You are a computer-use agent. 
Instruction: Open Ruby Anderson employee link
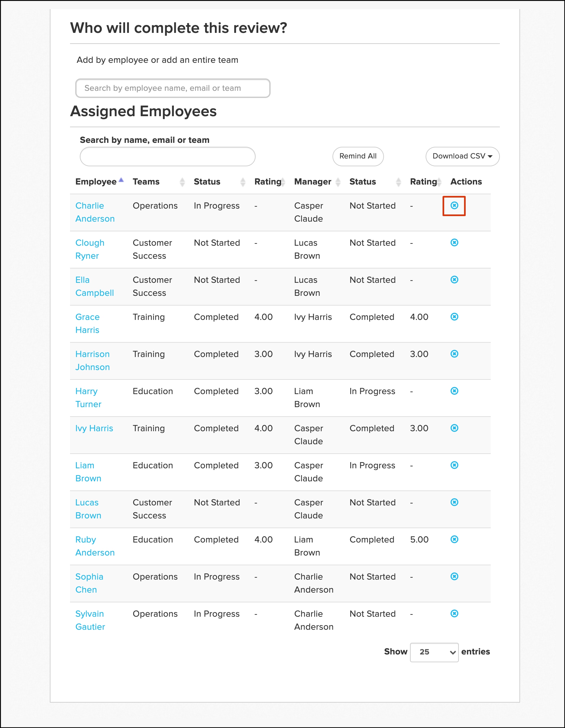(x=95, y=546)
